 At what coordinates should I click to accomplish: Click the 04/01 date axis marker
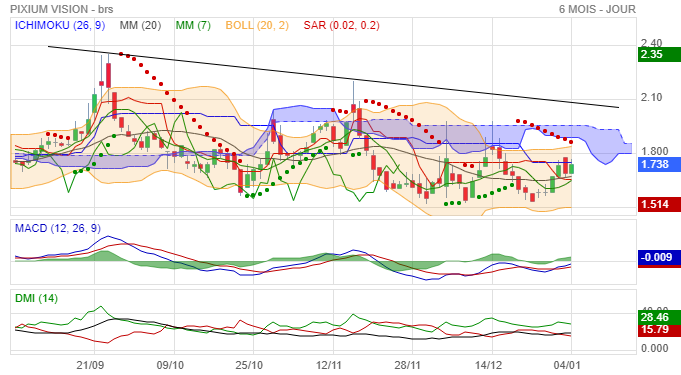[x=567, y=365]
